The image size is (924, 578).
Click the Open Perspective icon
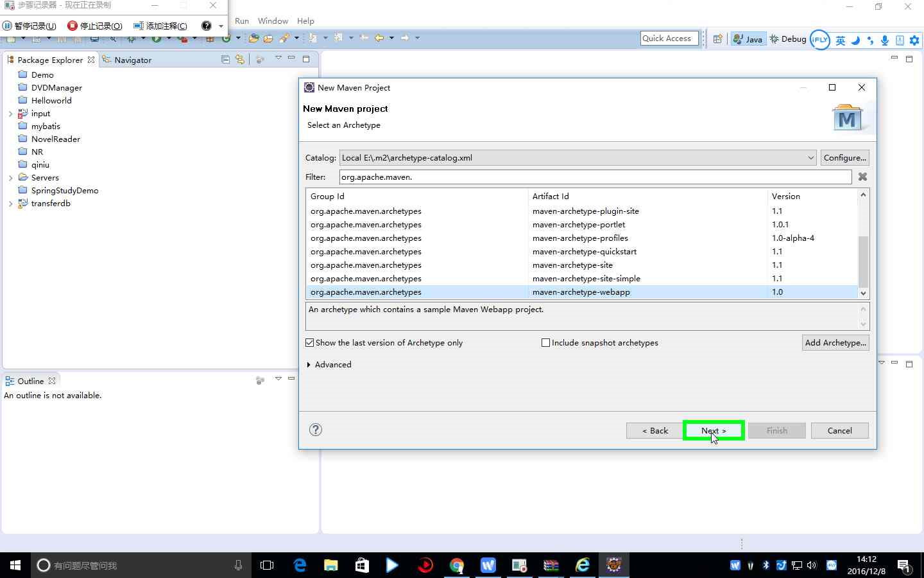[x=718, y=39]
